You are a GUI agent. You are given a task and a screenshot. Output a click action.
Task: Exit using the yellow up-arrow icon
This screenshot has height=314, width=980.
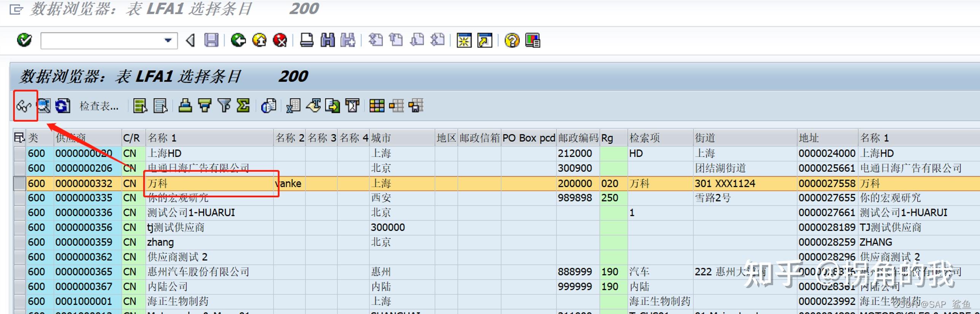point(260,40)
